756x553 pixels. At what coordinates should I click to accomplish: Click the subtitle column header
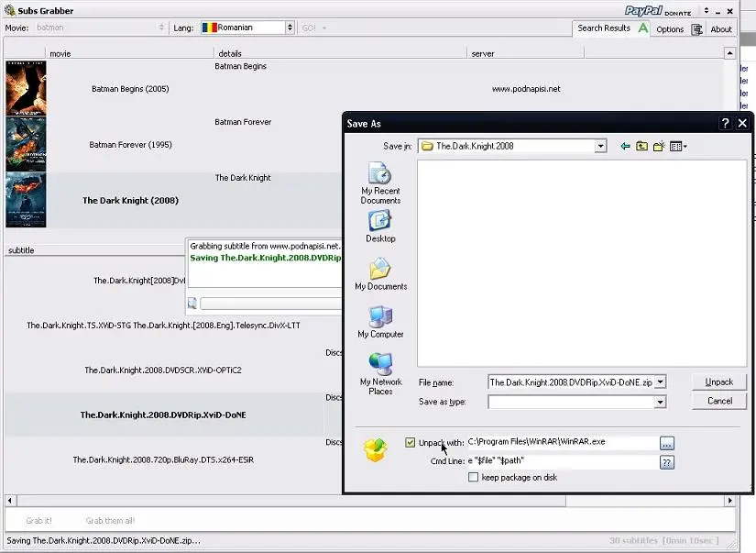[94, 250]
